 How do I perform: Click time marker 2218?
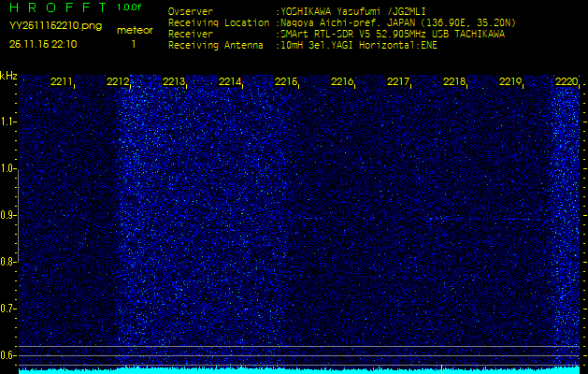coord(454,81)
